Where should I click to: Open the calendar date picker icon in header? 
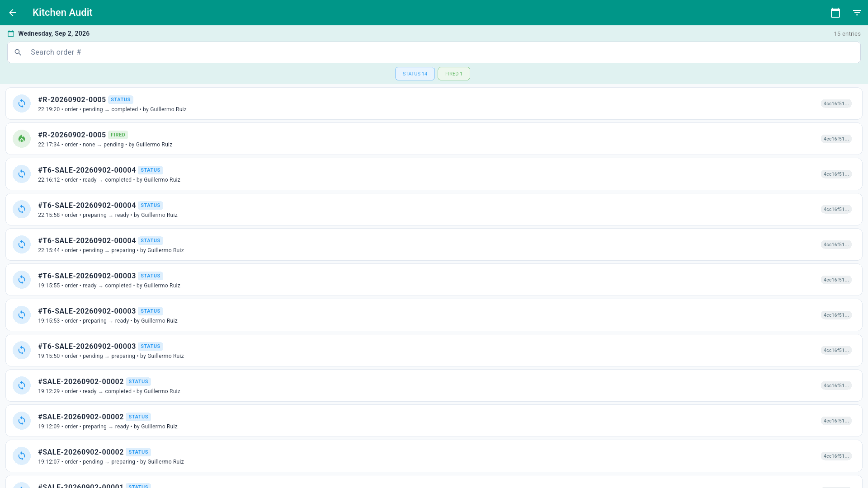[835, 13]
